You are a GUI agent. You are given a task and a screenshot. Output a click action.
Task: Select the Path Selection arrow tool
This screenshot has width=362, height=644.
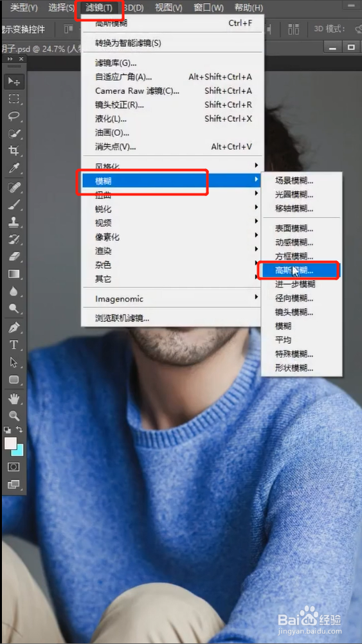14,362
